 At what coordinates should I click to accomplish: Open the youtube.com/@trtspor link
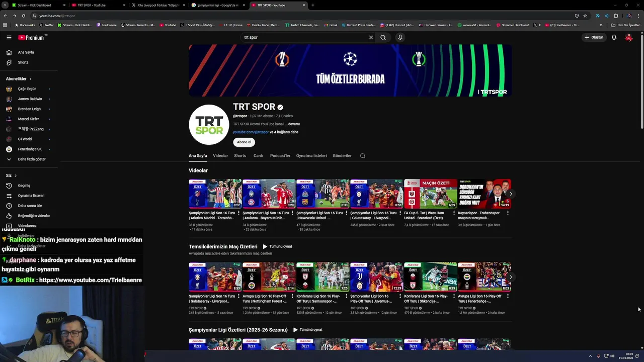coord(251,132)
